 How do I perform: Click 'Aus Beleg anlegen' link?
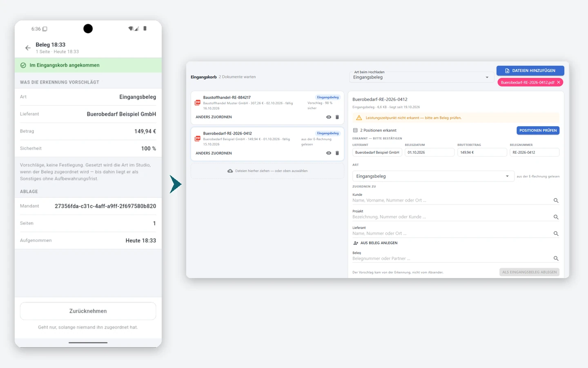point(376,243)
